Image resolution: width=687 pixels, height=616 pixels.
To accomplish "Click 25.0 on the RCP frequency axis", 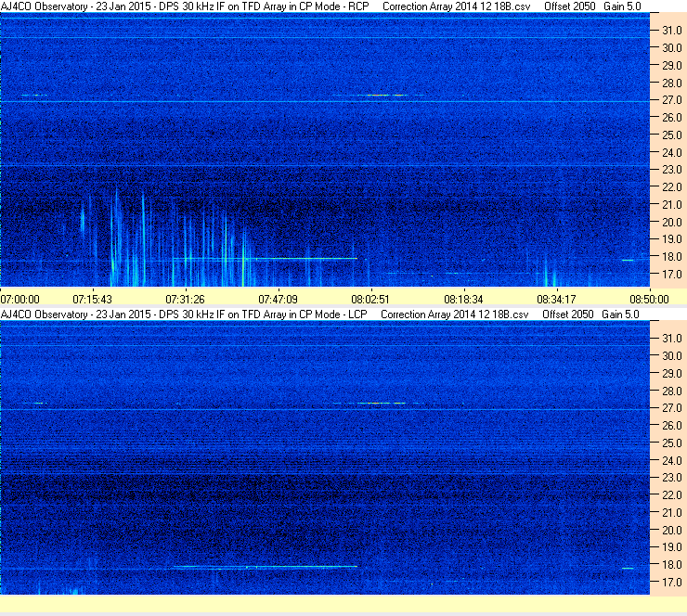I will click(671, 135).
